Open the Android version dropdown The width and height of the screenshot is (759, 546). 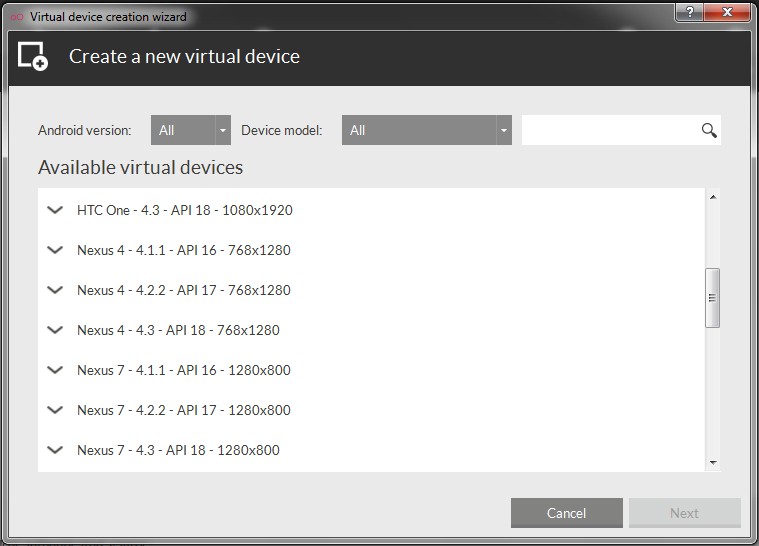191,130
